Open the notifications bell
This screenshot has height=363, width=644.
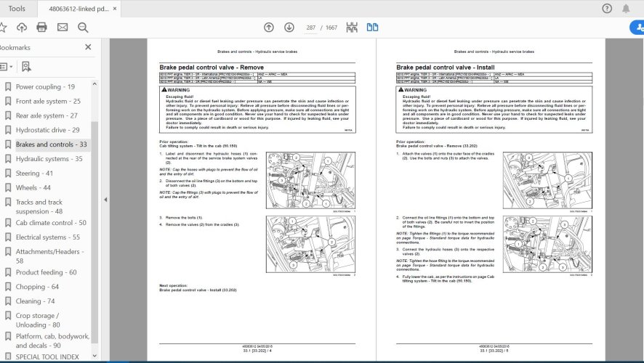[x=626, y=9]
